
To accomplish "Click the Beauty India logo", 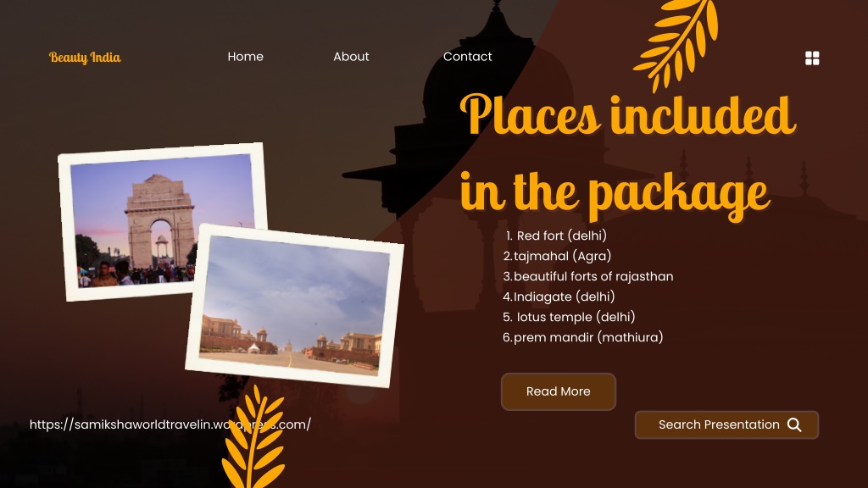I will click(85, 58).
